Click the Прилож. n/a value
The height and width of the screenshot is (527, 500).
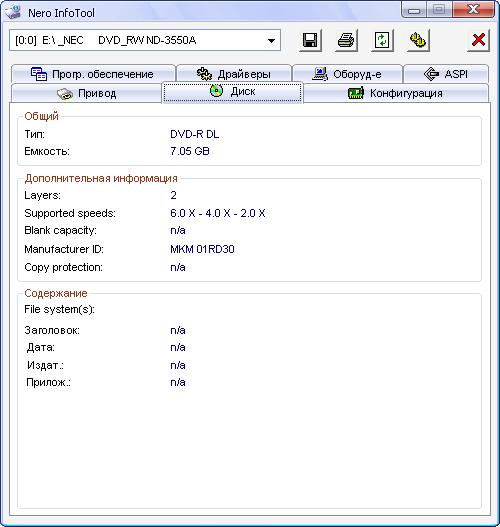pos(178,382)
